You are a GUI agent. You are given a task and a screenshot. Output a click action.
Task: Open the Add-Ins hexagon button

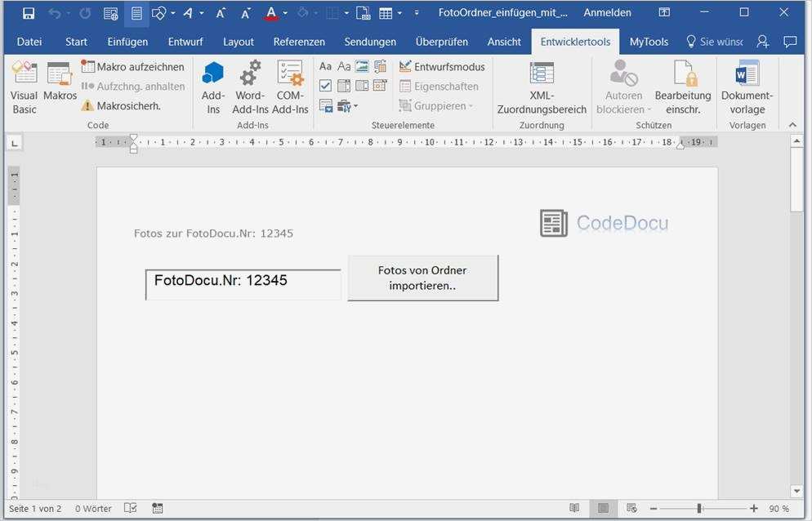(213, 87)
